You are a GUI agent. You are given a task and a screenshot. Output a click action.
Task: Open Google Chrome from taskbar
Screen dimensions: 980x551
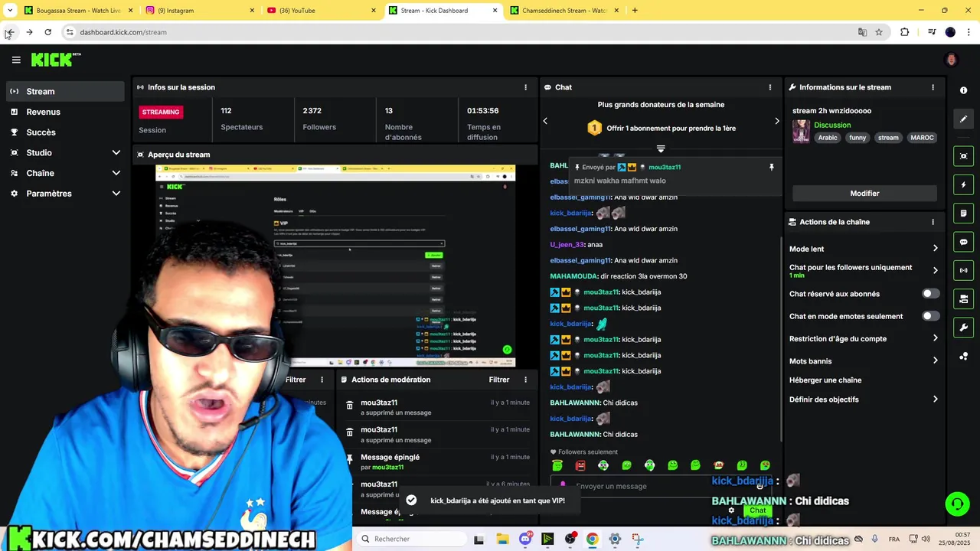tap(592, 539)
